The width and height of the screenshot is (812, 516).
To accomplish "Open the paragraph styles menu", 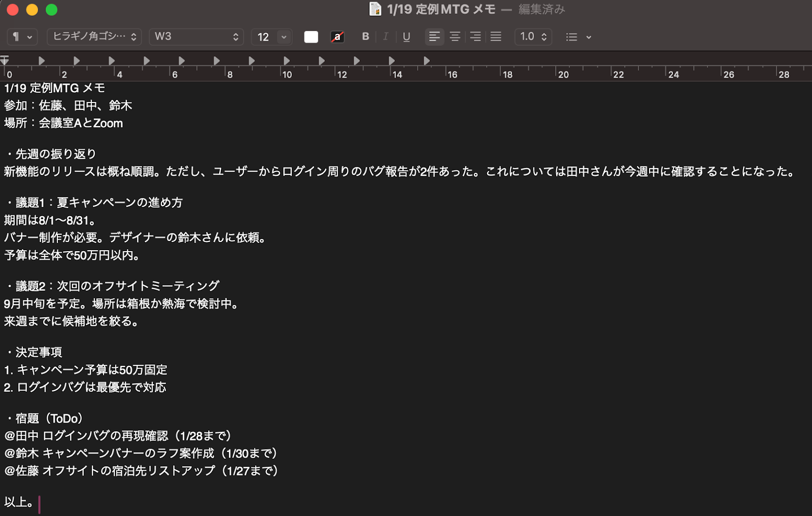I will point(22,37).
